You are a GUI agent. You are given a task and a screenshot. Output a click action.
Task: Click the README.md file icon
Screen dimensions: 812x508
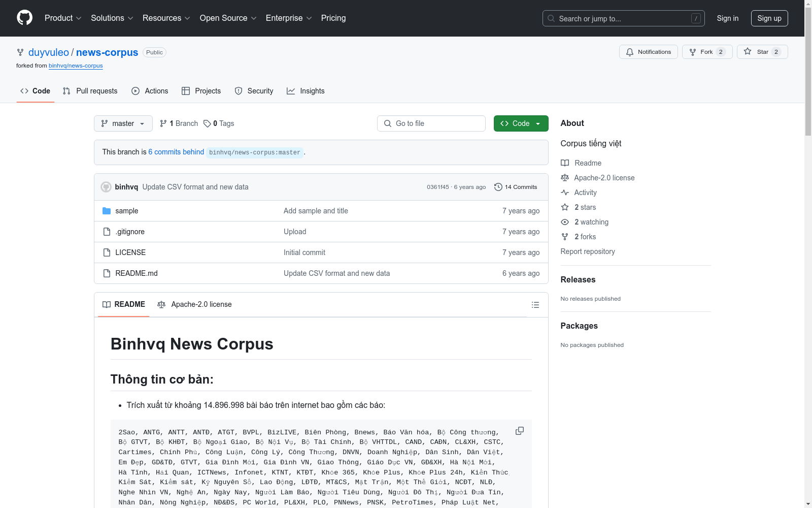[x=107, y=273]
